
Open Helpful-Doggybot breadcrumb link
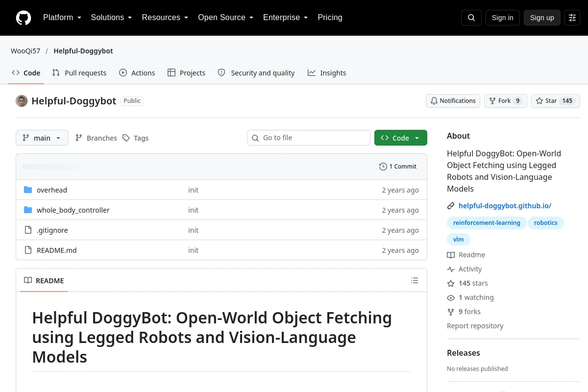pos(83,51)
